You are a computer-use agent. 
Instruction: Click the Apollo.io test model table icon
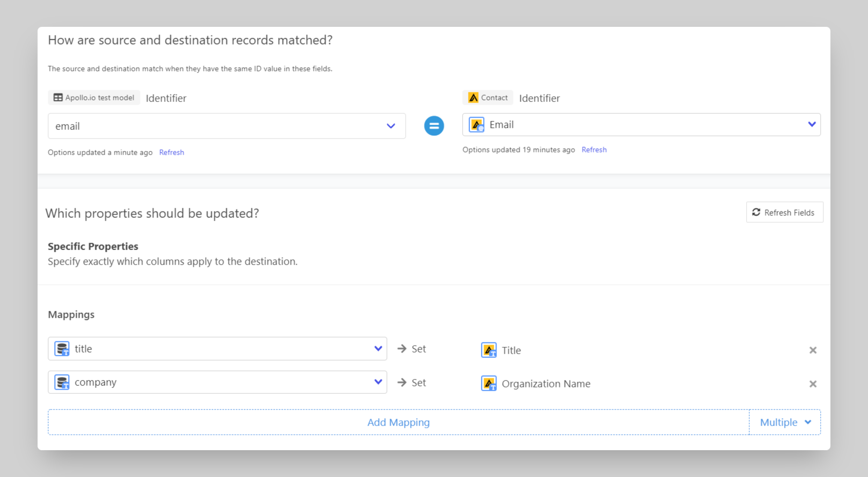click(58, 98)
